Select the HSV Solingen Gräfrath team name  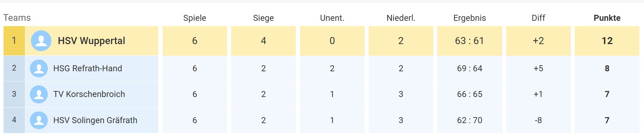pos(95,120)
